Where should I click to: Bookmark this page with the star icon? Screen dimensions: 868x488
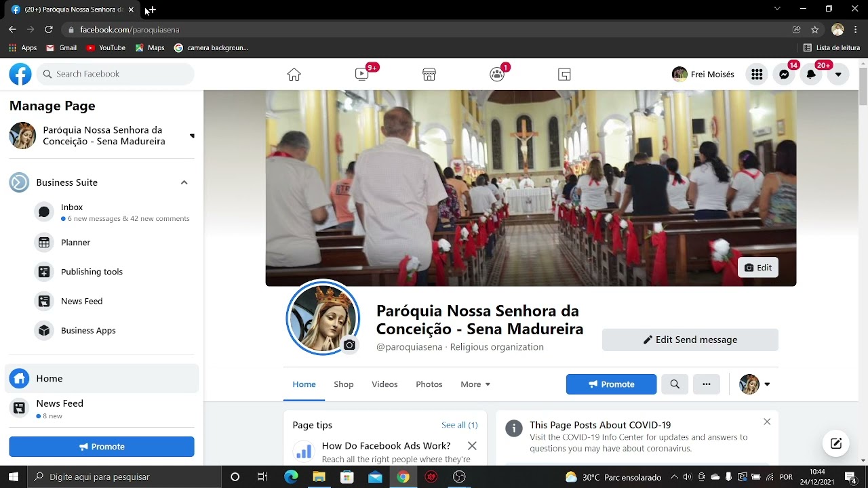coord(815,30)
